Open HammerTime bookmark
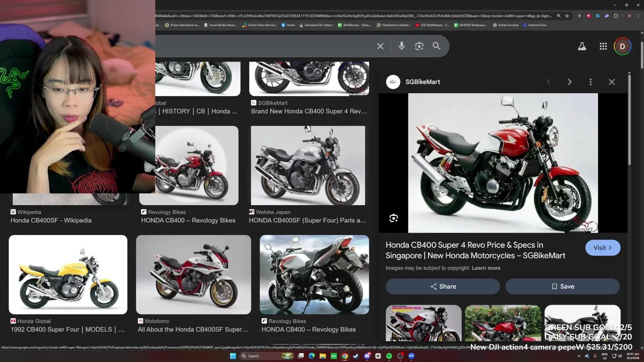Viewport: 644px width, 362px height. tap(534, 25)
